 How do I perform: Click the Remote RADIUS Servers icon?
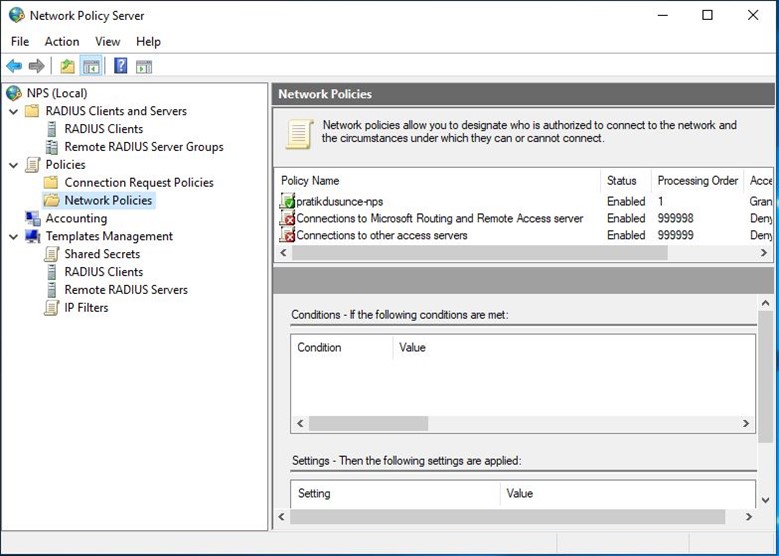(x=51, y=290)
